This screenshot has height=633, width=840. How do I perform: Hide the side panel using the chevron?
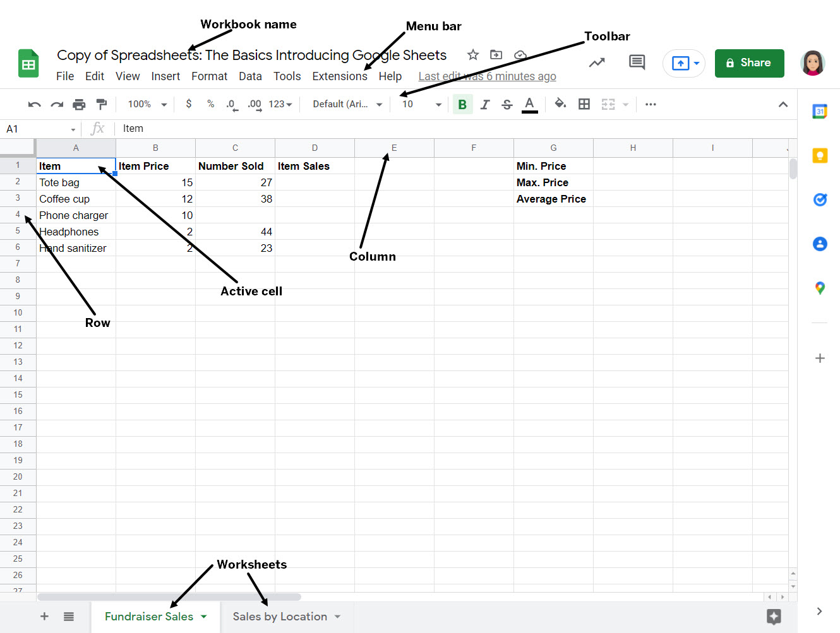coord(819,611)
